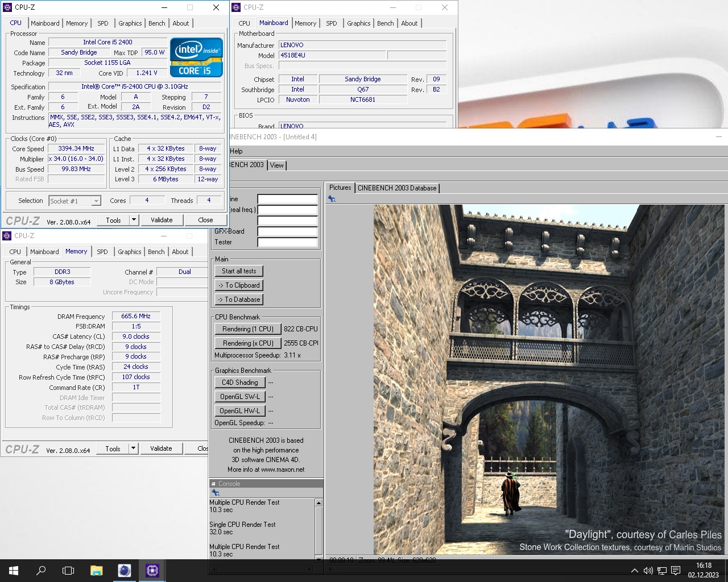The image size is (728, 582).
Task: Open Graphics tab in the Mainboard window
Action: pyautogui.click(x=359, y=23)
